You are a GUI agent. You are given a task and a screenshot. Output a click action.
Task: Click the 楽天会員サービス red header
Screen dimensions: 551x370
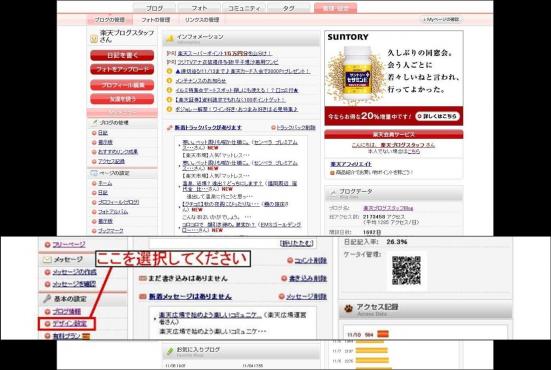[394, 134]
